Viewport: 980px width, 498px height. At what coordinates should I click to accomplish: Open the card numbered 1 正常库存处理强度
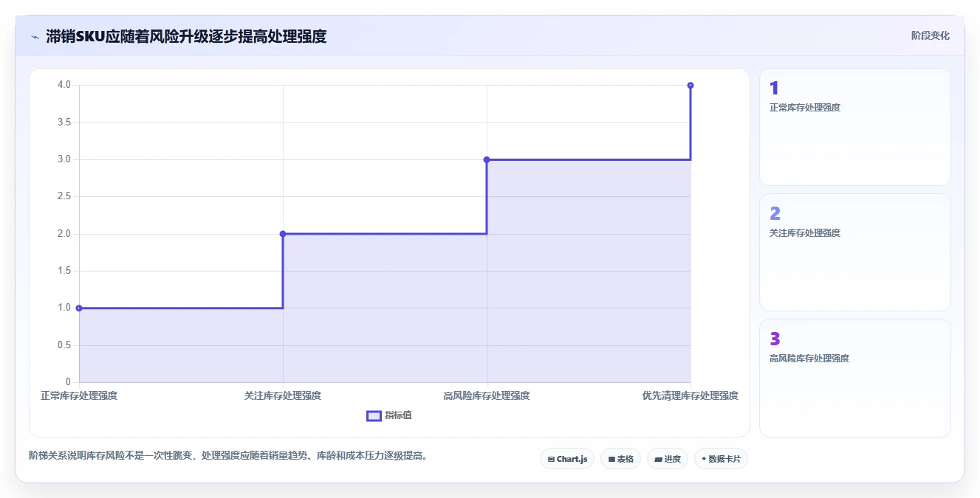click(855, 127)
